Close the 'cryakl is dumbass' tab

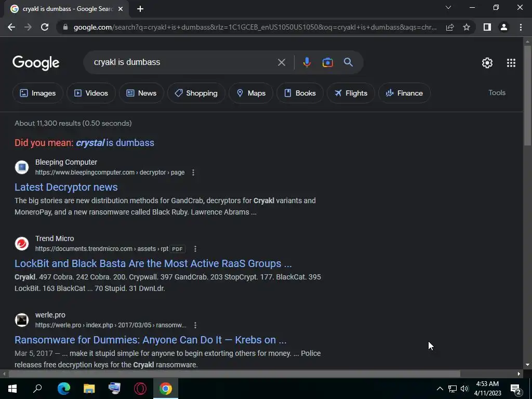121,9
